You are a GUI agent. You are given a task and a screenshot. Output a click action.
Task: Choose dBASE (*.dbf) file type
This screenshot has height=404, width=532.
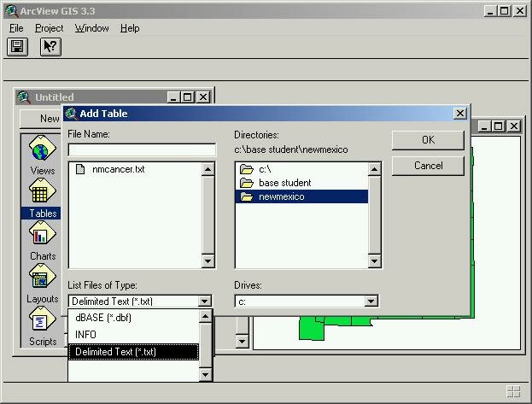coord(134,318)
